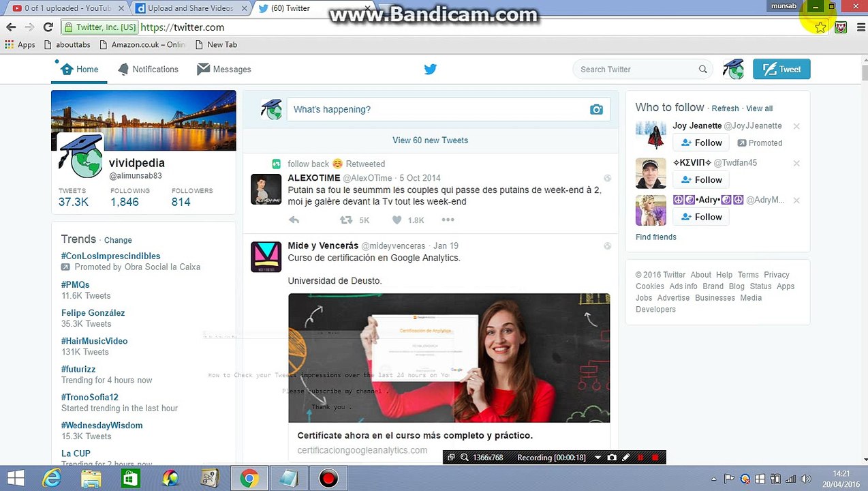The height and width of the screenshot is (491, 868).
Task: Open Bandicam recording dropdown arrow
Action: pyautogui.click(x=598, y=458)
